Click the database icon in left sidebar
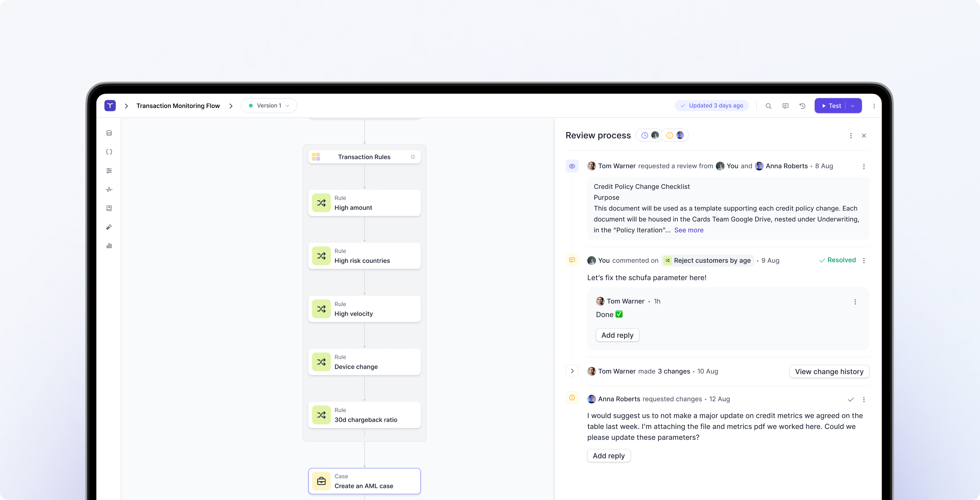 pyautogui.click(x=109, y=133)
